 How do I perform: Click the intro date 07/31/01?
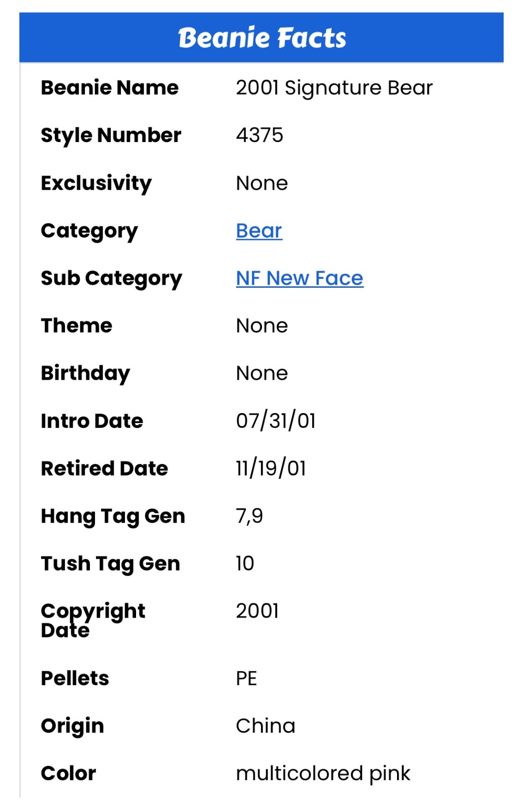276,421
